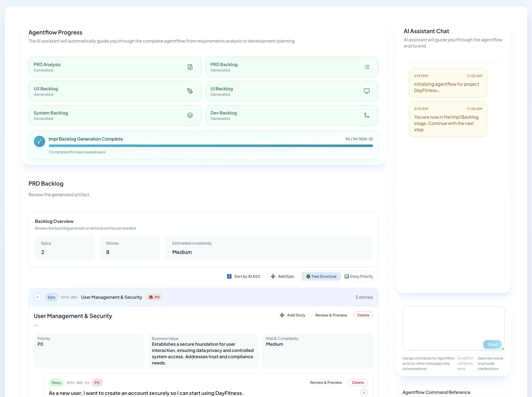532x397 pixels.
Task: Delete the EPIC-001-S1 story
Action: click(358, 382)
